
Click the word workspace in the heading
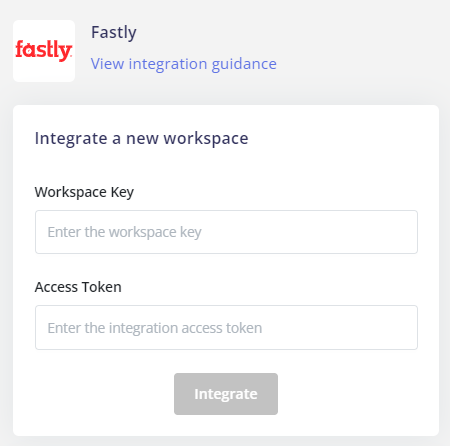[x=206, y=139]
